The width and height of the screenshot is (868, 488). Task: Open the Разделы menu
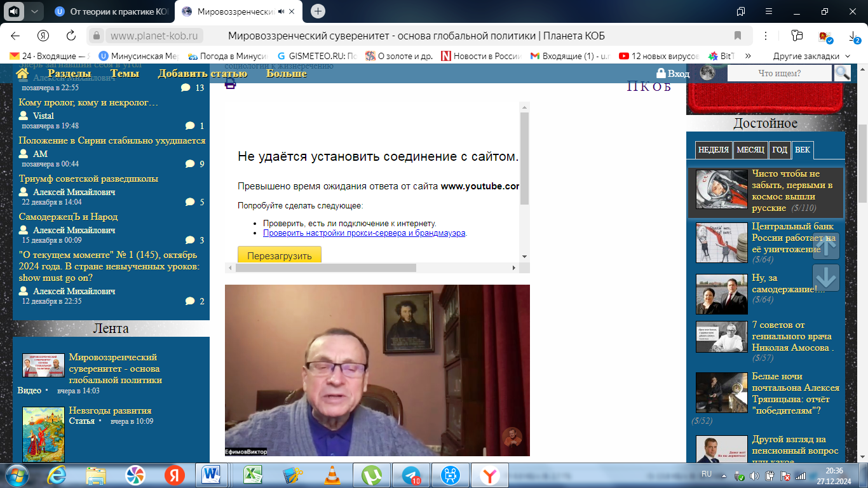click(69, 74)
